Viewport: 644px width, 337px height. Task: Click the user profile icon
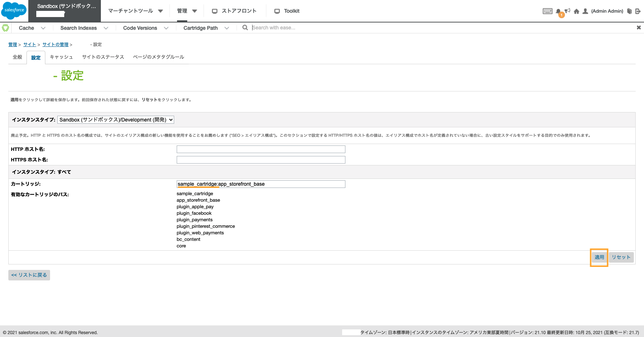(585, 11)
